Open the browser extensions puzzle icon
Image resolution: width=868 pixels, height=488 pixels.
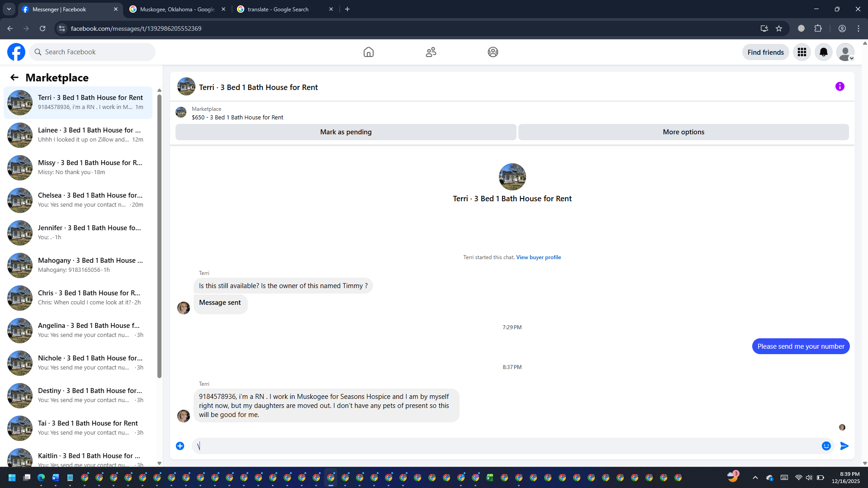click(x=818, y=28)
